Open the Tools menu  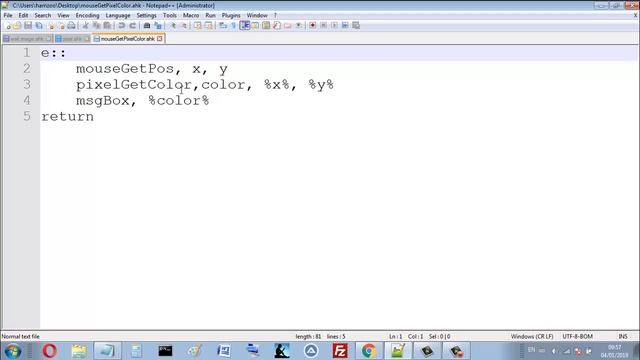click(170, 15)
